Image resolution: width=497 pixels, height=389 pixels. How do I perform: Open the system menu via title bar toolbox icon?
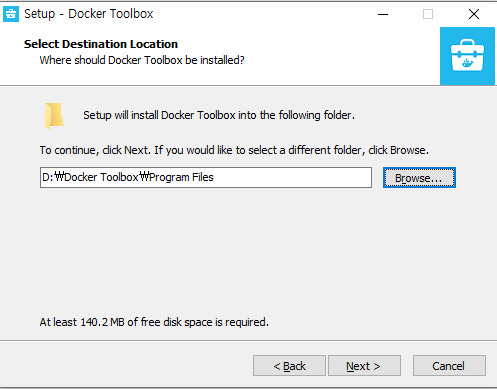click(11, 14)
